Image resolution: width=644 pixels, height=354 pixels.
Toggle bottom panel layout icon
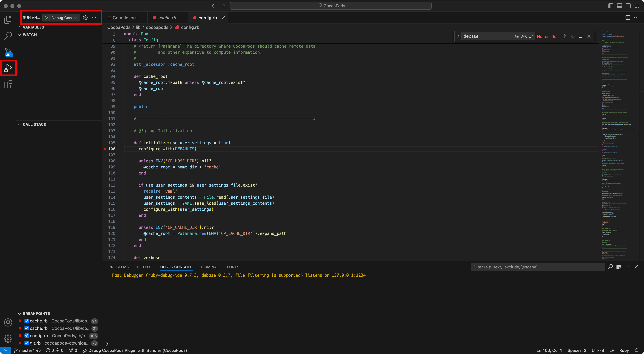[619, 6]
